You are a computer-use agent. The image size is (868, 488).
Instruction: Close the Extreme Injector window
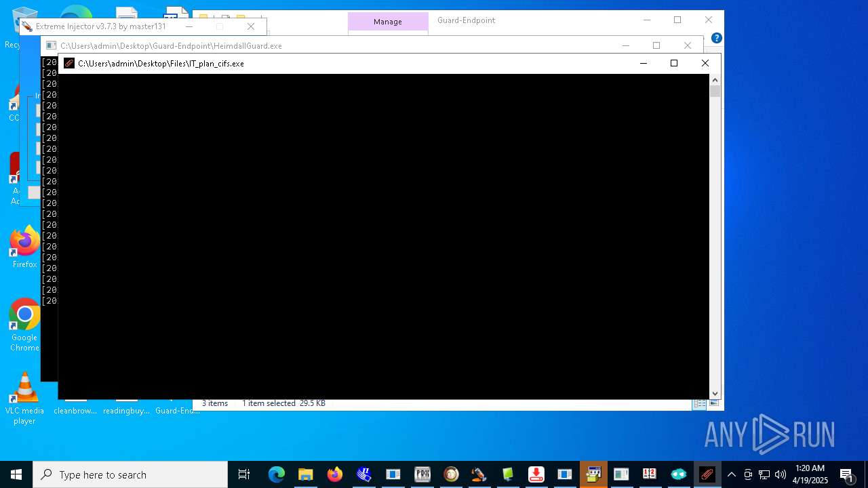[251, 26]
